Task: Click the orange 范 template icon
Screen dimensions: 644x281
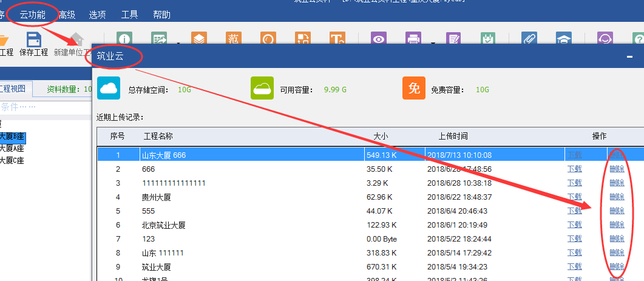Action: click(234, 39)
